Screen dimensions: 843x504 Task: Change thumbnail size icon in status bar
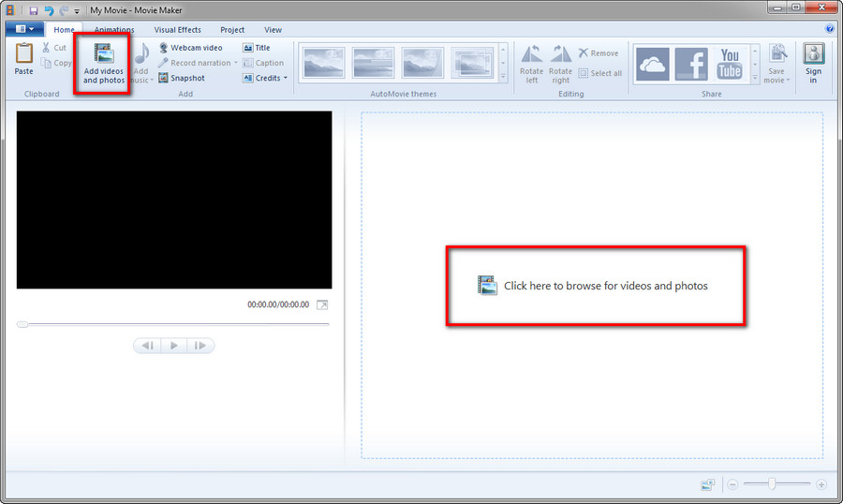(x=707, y=484)
